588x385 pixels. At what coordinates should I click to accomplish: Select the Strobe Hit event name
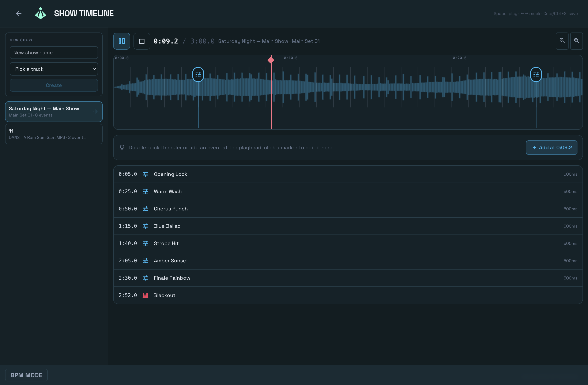tap(166, 243)
